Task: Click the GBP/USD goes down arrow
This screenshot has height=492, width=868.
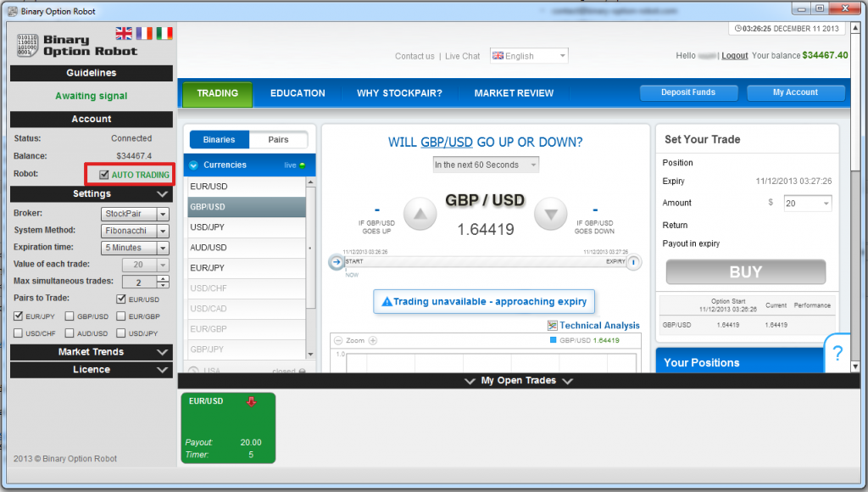Action: pyautogui.click(x=551, y=214)
